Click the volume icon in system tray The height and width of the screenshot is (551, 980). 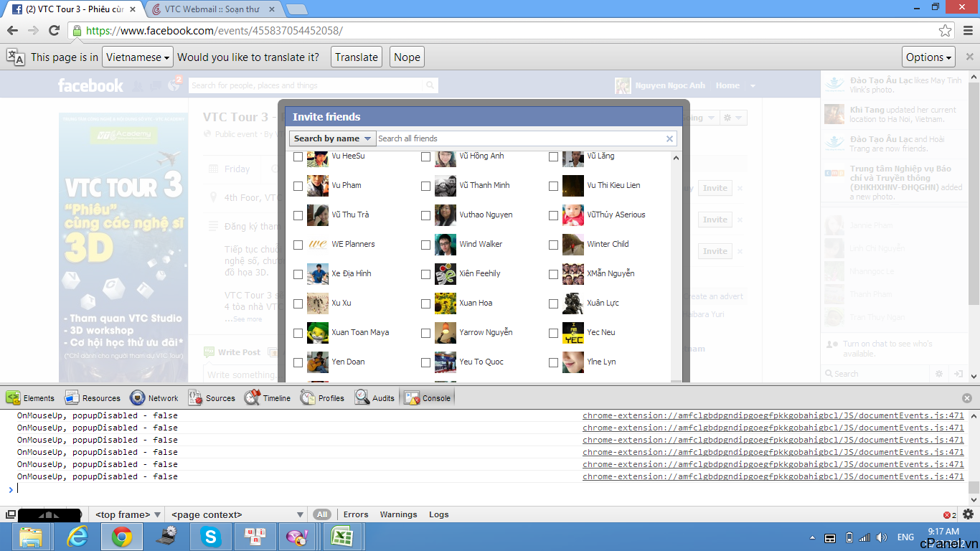pos(882,537)
